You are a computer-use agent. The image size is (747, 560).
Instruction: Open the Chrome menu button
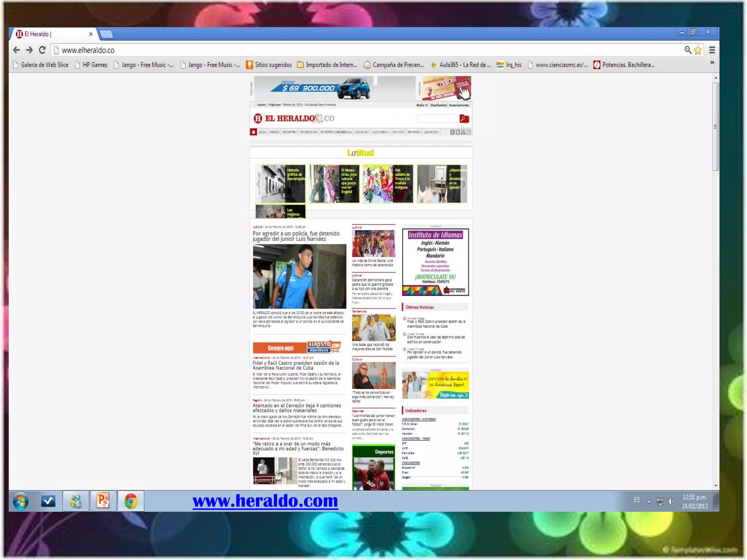pos(712,50)
